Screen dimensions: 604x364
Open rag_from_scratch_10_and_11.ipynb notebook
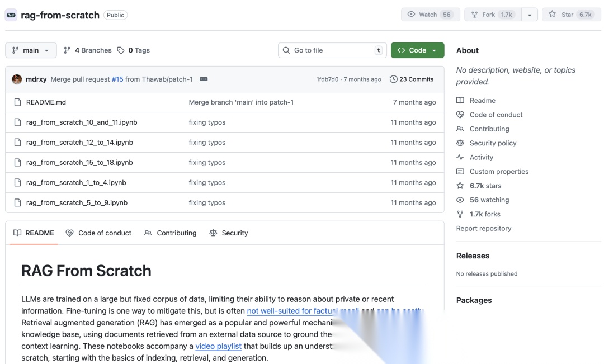click(x=82, y=122)
